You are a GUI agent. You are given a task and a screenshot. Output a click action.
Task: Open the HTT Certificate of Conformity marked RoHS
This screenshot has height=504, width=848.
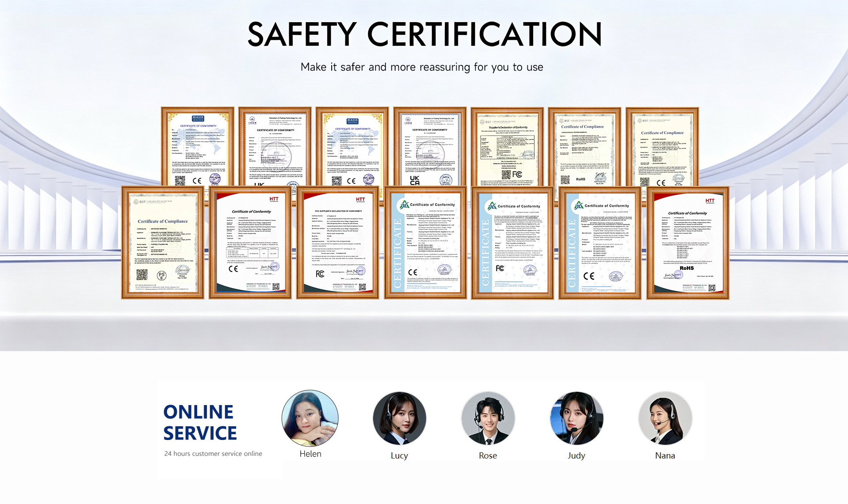pyautogui.click(x=688, y=243)
